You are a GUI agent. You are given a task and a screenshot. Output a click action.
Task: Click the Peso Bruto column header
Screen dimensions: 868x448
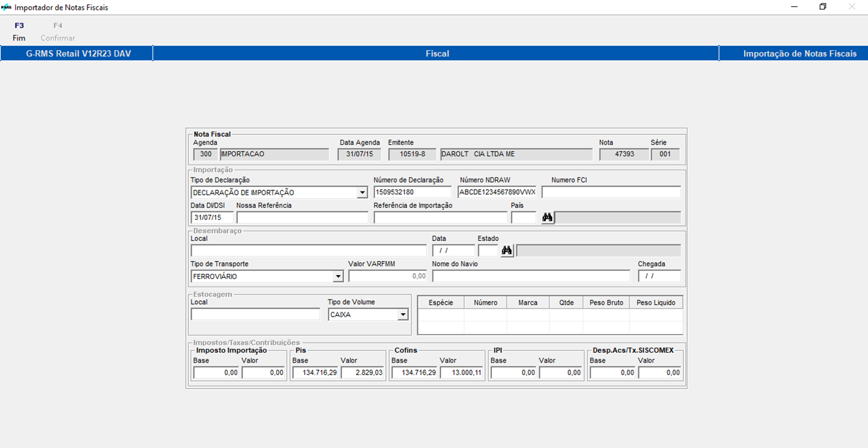coord(606,303)
